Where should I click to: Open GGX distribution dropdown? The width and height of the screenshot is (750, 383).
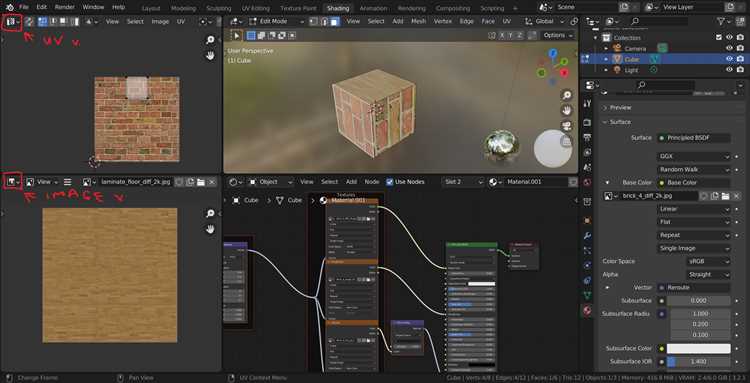[694, 156]
